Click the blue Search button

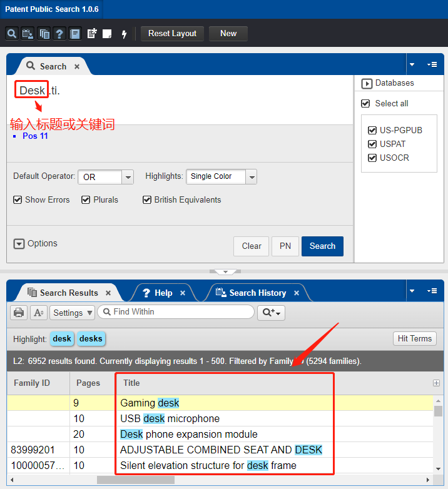322,246
